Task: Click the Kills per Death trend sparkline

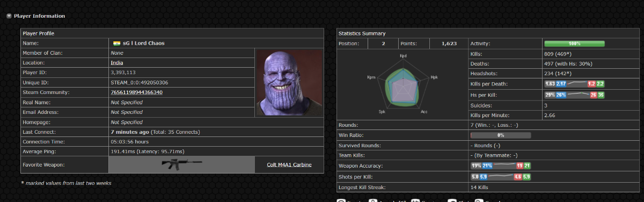Action: click(x=576, y=84)
